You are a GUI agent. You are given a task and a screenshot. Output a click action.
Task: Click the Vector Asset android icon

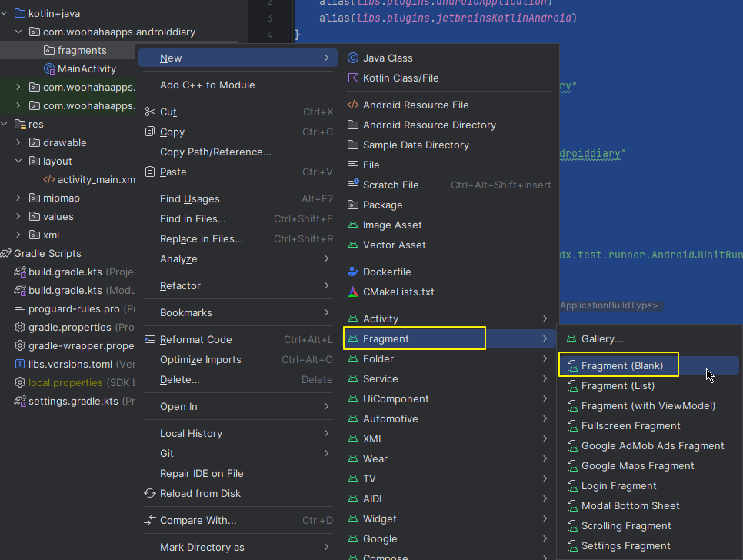click(353, 245)
